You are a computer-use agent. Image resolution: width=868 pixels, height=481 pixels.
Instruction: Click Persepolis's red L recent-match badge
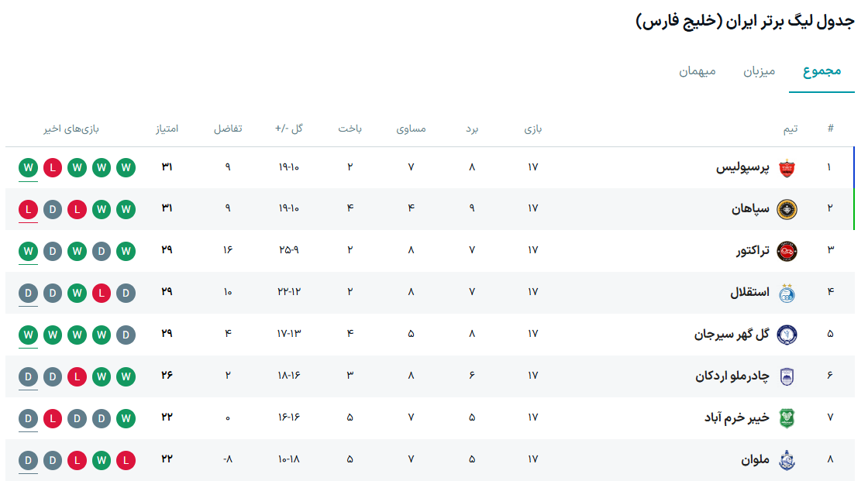pyautogui.click(x=53, y=167)
